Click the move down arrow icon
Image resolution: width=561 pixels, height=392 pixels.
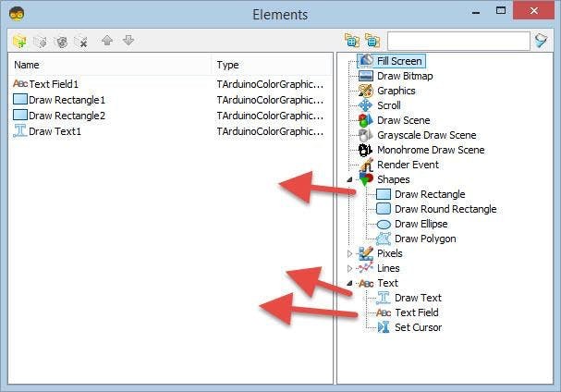click(128, 42)
